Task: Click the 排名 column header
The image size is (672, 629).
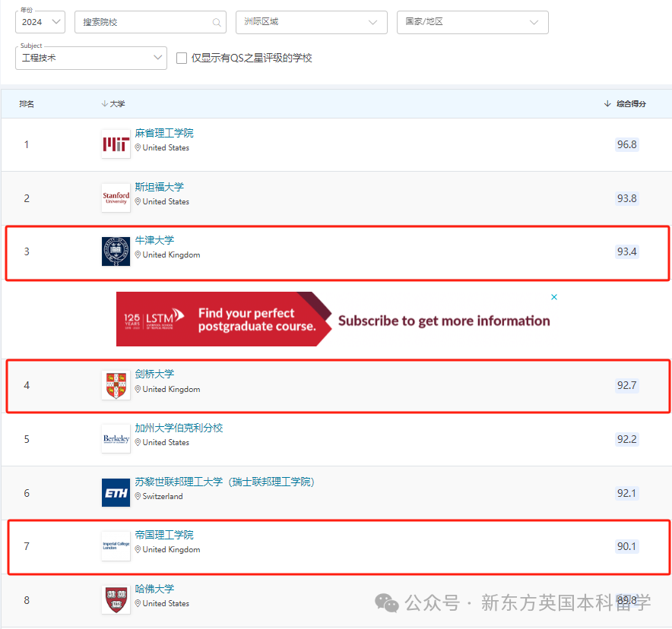Action: pyautogui.click(x=27, y=103)
